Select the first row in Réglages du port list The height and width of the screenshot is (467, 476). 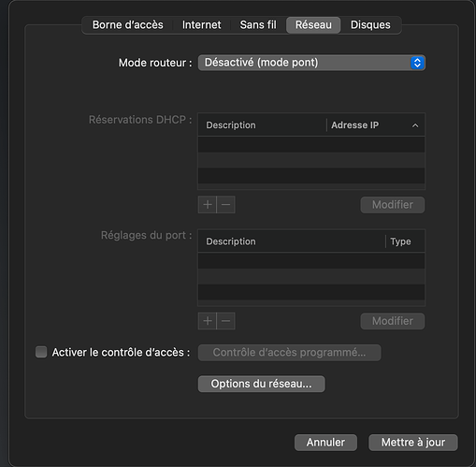[x=311, y=260]
